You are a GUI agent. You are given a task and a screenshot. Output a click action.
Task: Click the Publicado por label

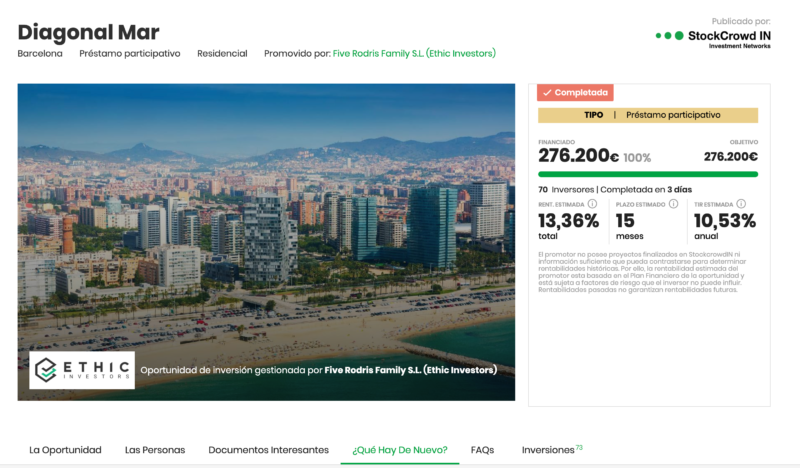click(741, 21)
